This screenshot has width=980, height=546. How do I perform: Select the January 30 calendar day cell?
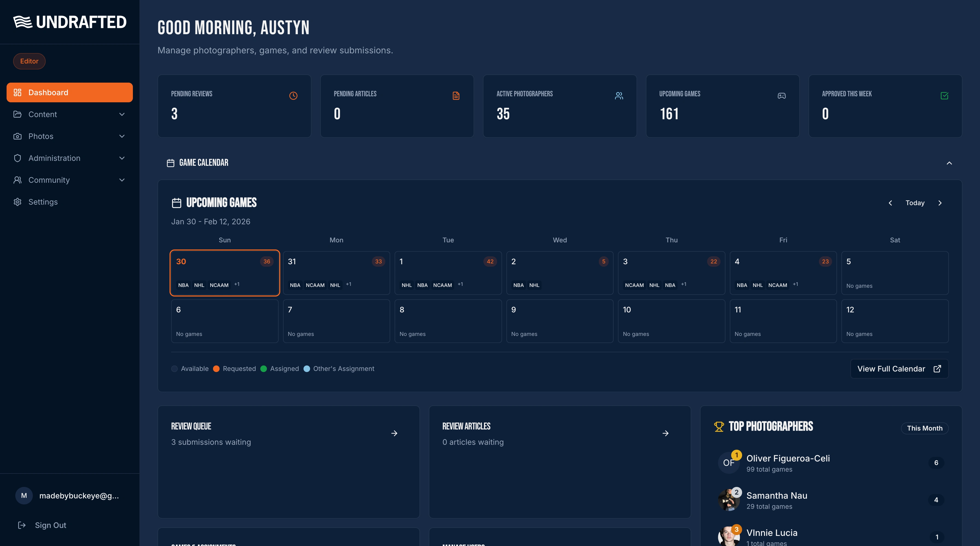(224, 272)
